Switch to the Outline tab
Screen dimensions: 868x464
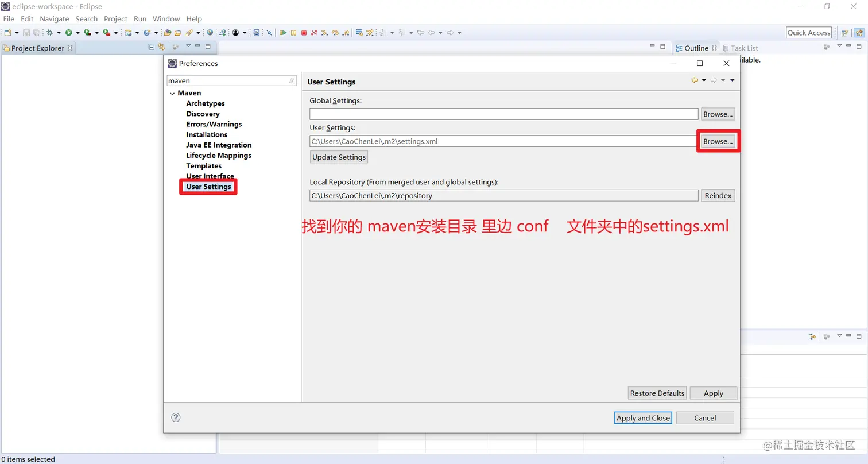pos(696,48)
